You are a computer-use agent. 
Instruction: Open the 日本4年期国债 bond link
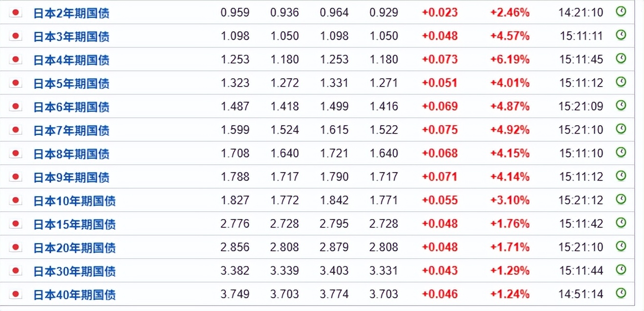[71, 60]
